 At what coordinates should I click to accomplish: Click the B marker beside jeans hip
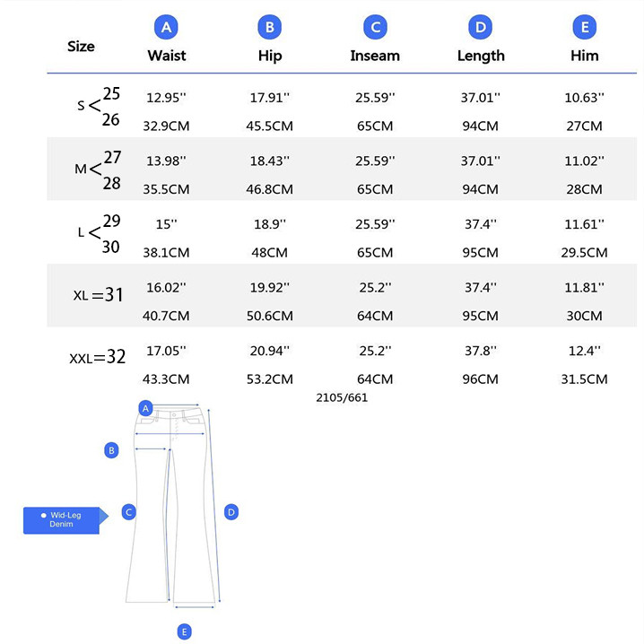click(x=112, y=450)
